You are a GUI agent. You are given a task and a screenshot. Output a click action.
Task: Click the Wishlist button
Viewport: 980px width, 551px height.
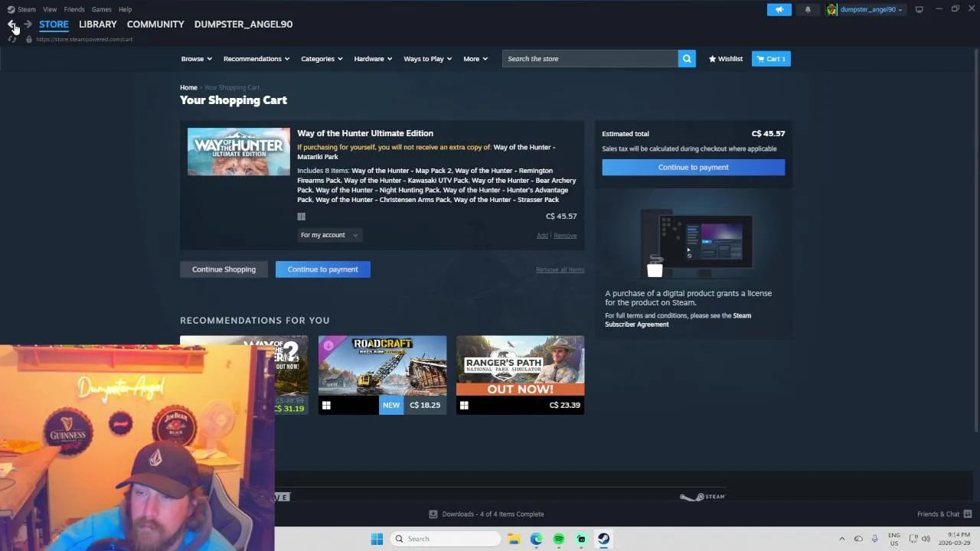click(x=726, y=59)
